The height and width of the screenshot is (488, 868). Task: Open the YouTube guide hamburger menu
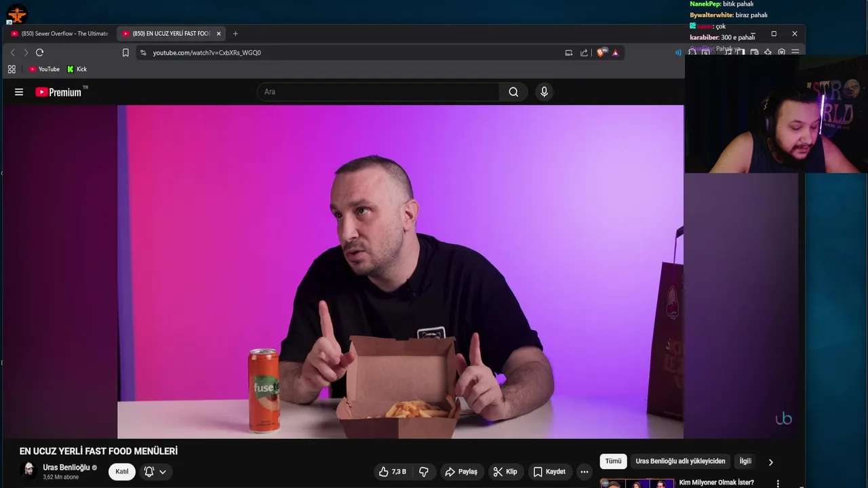pos(19,92)
